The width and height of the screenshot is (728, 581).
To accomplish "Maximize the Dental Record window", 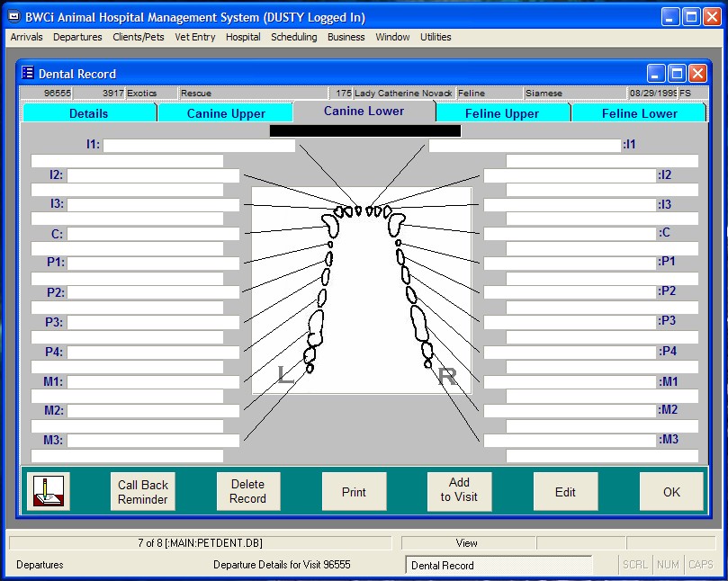I will (x=677, y=74).
